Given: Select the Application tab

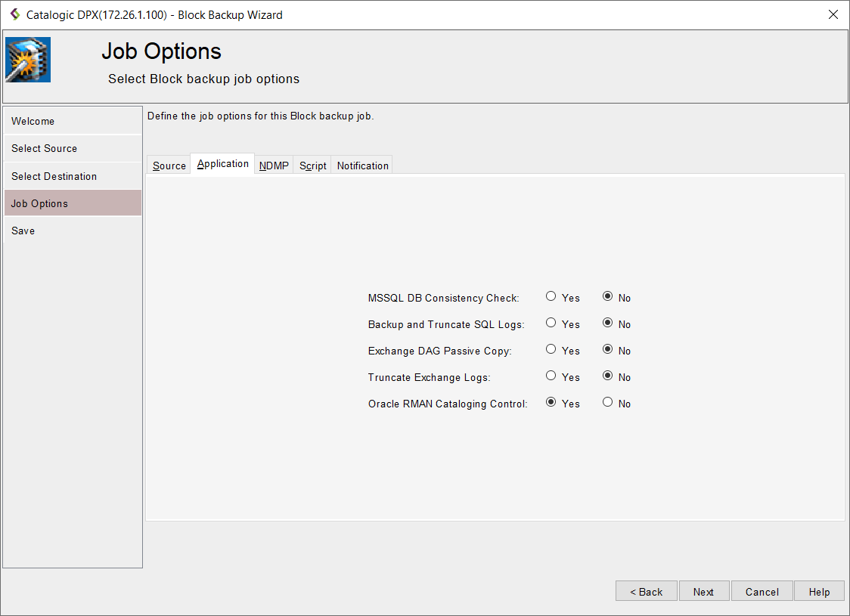Looking at the screenshot, I should 222,164.
